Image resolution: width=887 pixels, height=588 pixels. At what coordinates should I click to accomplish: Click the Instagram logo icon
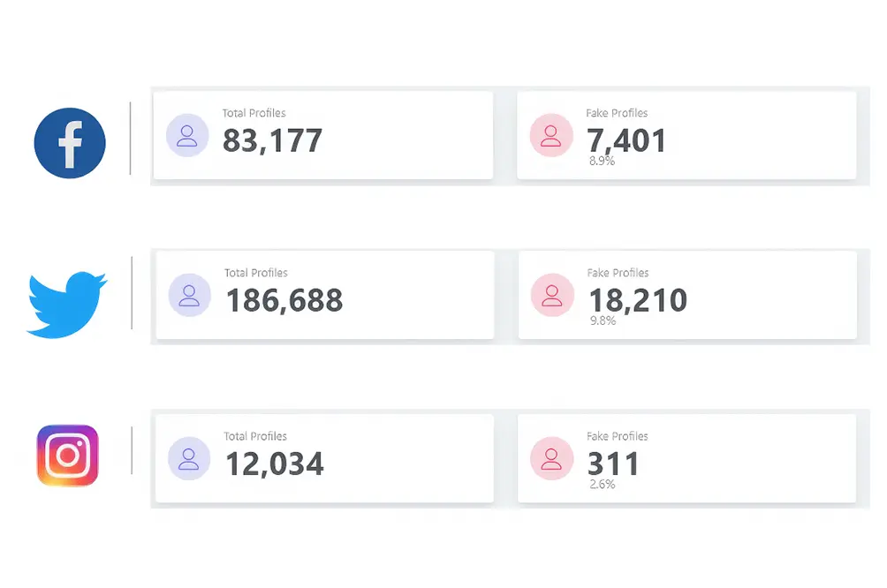(68, 456)
